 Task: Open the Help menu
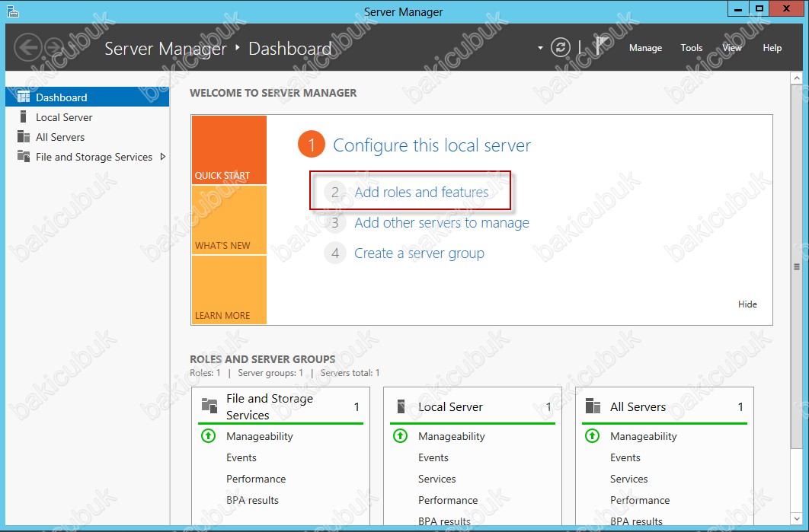(772, 48)
